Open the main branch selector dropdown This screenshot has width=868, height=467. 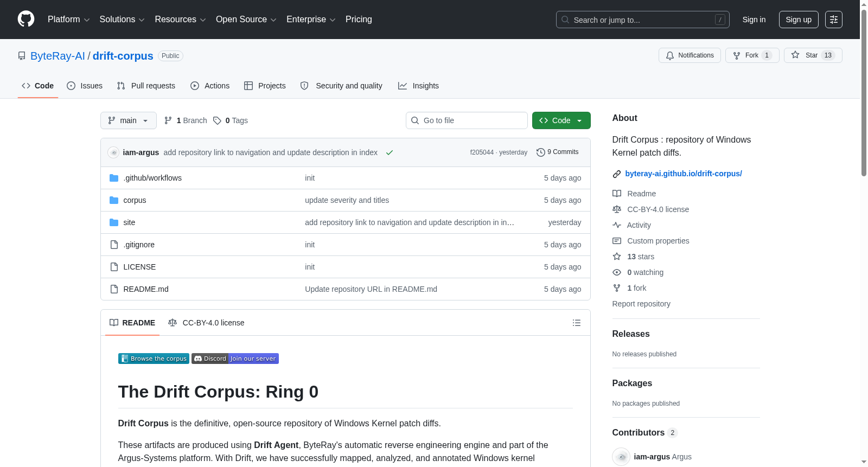coord(129,120)
